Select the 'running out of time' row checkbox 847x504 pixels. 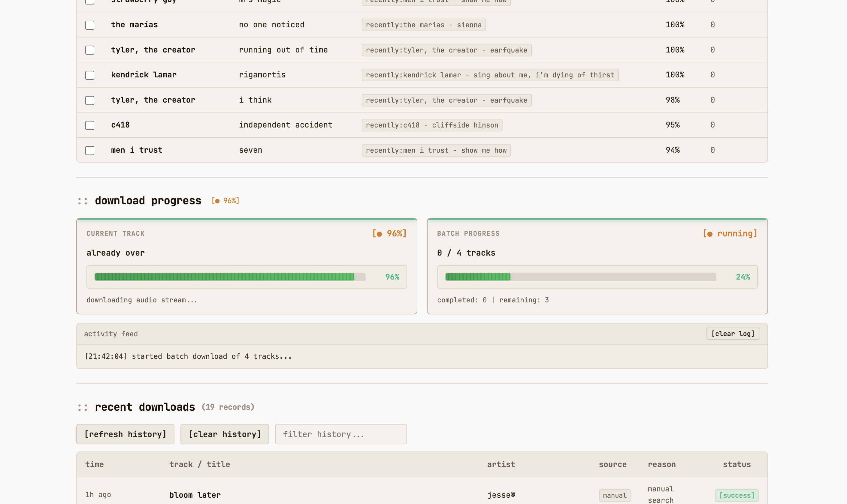point(90,50)
